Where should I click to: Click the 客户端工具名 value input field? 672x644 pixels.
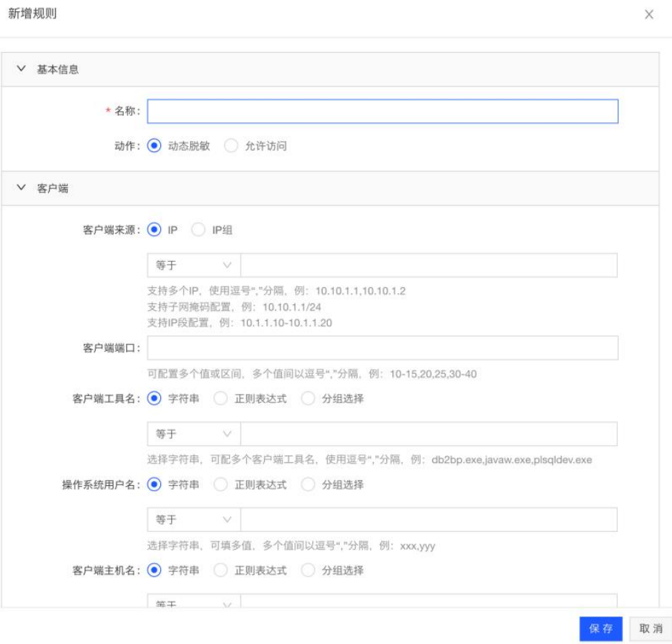[429, 434]
